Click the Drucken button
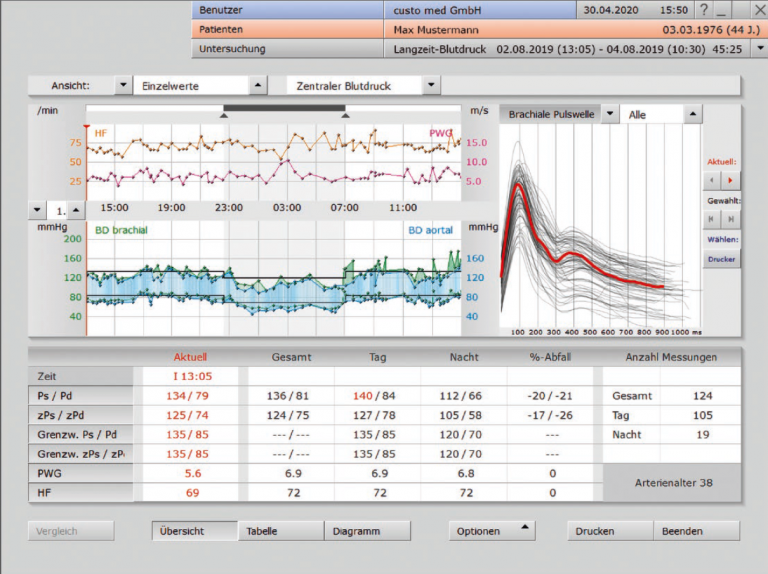 coord(610,531)
